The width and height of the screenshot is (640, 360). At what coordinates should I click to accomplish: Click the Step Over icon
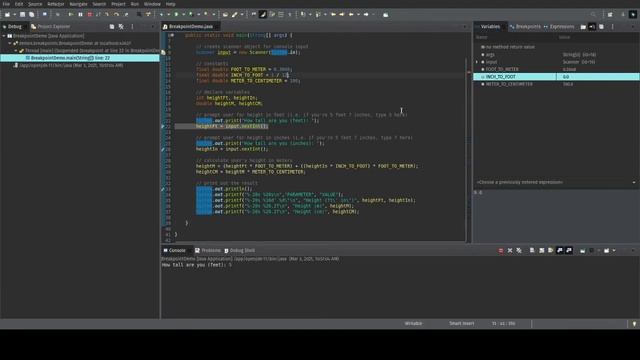tap(116, 14)
